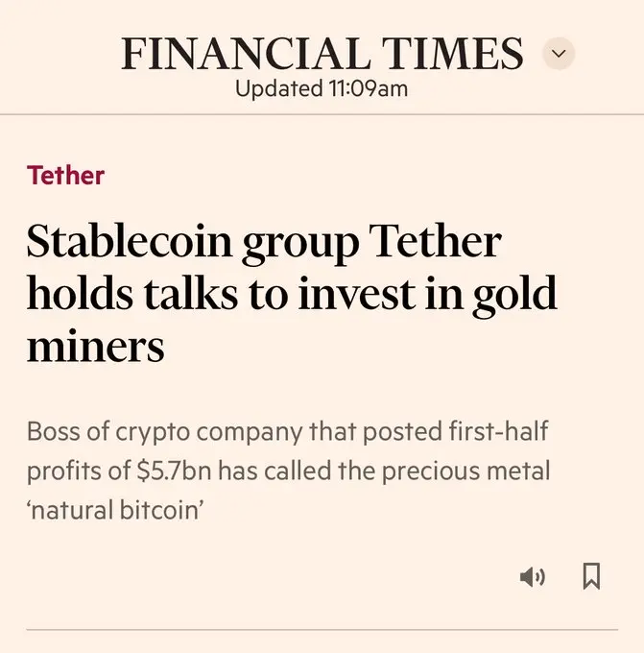Image resolution: width=644 pixels, height=653 pixels.
Task: Mark the article as saved using the ribbon icon
Action: click(591, 576)
